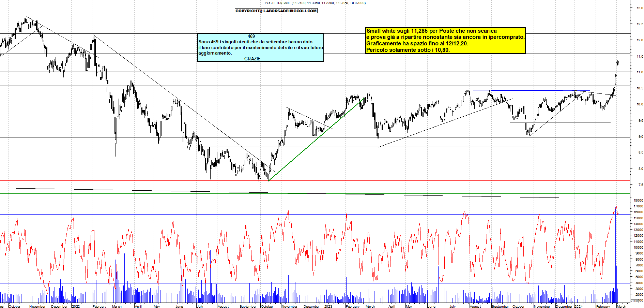Open the COPYRIGHT@ LABORSADEIPICCOLI.COM label
Image resolution: width=644 pixels, height=308 pixels.
click(276, 11)
